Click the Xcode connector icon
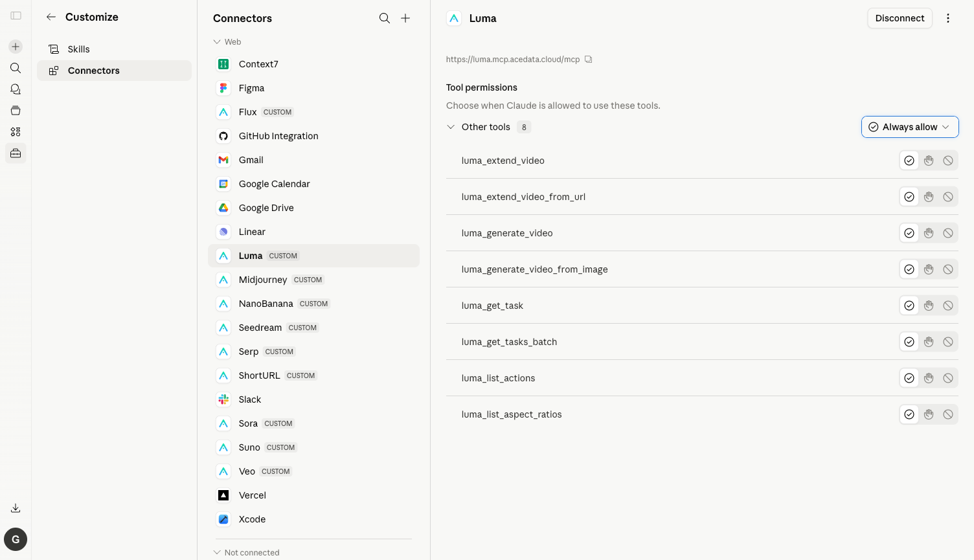Screen dimensions: 974x560 223,519
